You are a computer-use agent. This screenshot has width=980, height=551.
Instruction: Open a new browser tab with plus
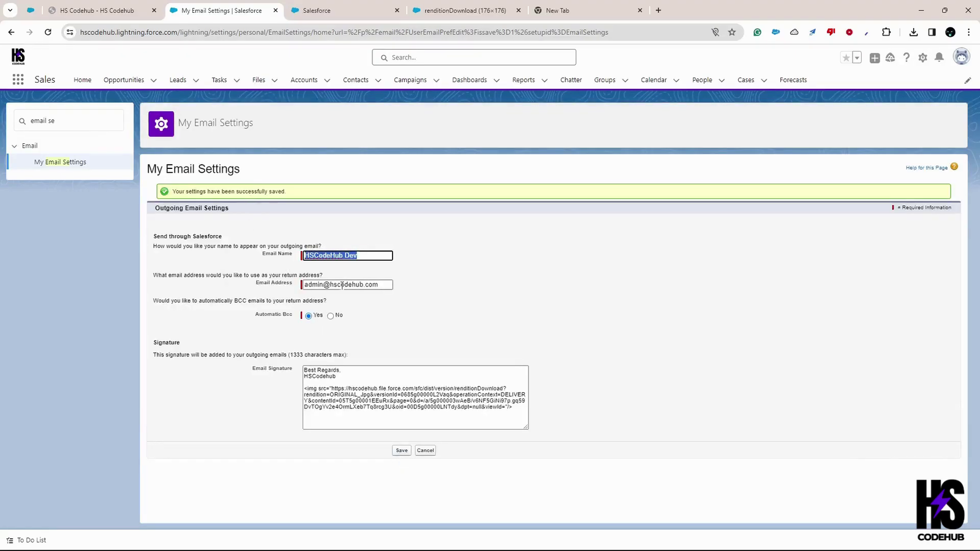pyautogui.click(x=658, y=10)
